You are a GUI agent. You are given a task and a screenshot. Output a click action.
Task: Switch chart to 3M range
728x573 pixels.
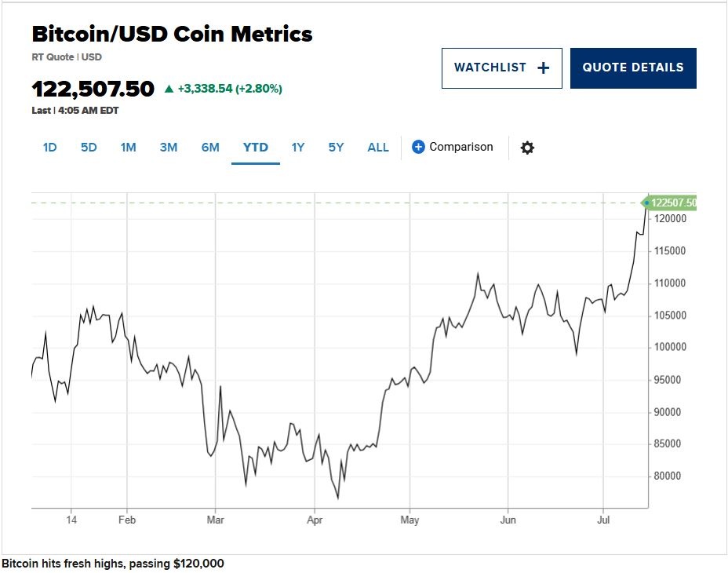[169, 148]
